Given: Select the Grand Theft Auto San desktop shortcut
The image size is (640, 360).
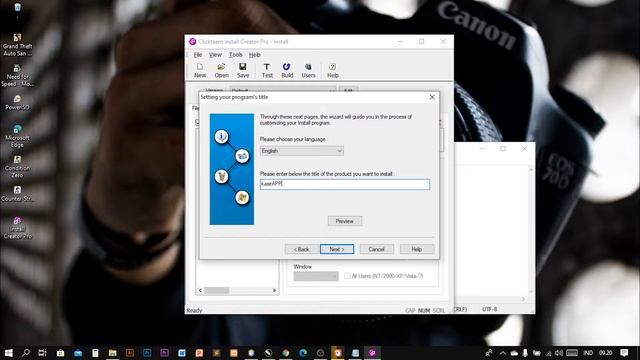Looking at the screenshot, I should pos(17,45).
